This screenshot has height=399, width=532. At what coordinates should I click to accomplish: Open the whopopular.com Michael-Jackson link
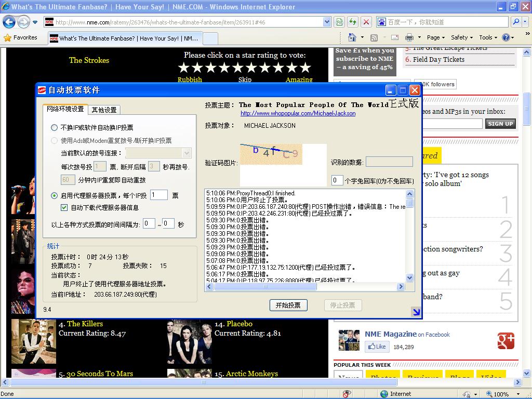[298, 113]
